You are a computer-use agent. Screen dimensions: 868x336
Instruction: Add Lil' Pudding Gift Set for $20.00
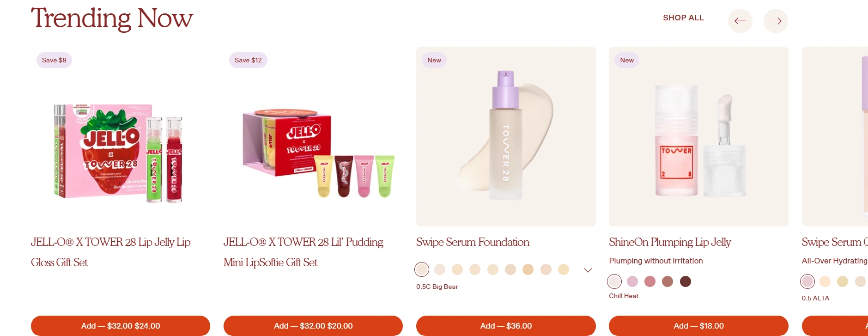(313, 326)
